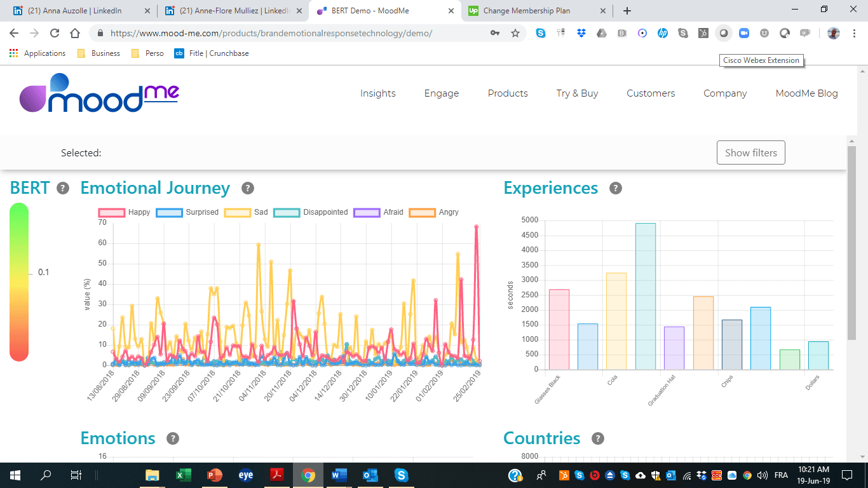This screenshot has width=868, height=488.
Task: Bookmark this page with star icon
Action: [515, 34]
